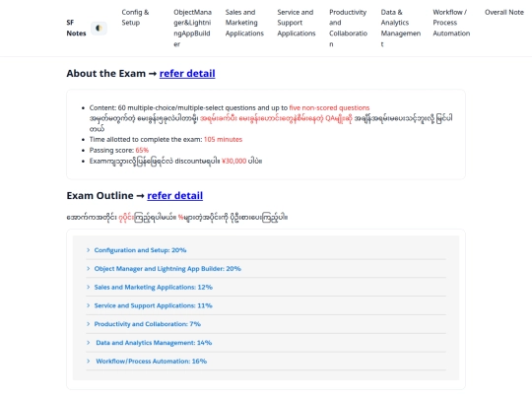Click Workflow/Process Automation: 16% text
The image size is (532, 399).
152,361
